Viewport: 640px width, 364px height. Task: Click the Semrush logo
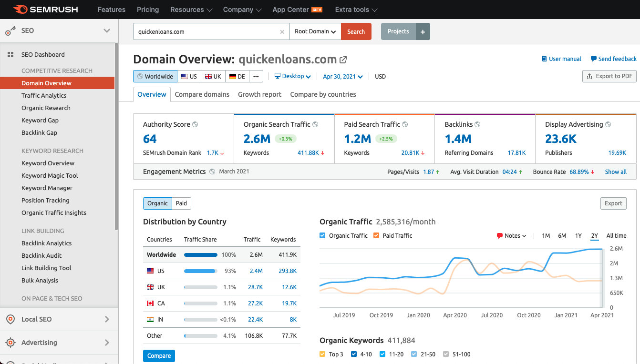tap(45, 10)
